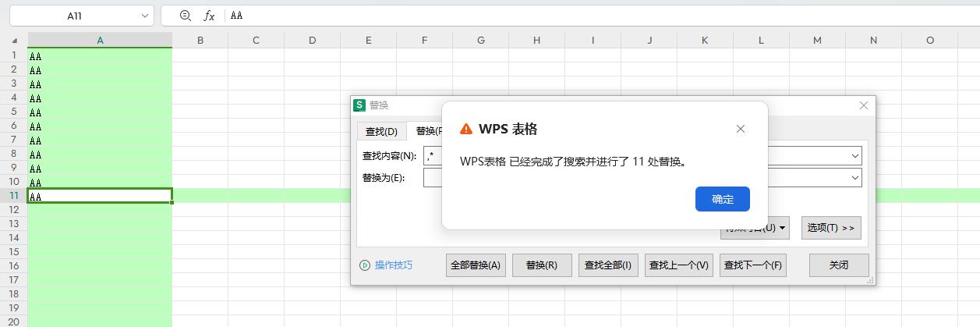
Task: Click the magnifier zoom icon beside formula bar
Action: [185, 16]
